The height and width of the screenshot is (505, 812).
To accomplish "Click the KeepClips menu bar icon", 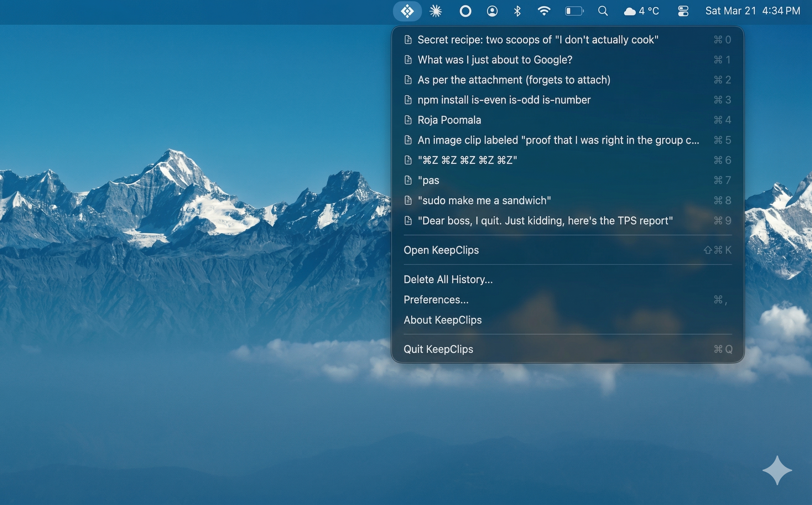I will tap(407, 11).
